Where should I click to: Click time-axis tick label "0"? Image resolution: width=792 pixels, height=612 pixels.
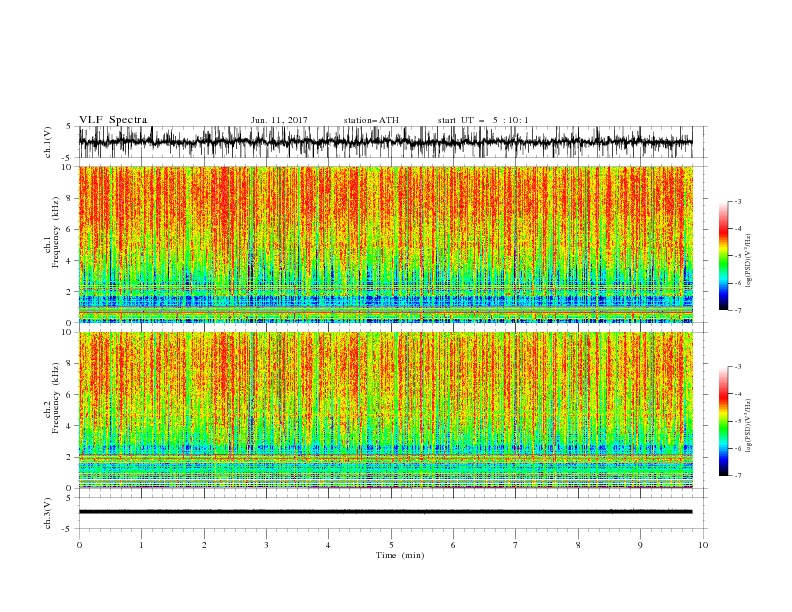pos(79,545)
